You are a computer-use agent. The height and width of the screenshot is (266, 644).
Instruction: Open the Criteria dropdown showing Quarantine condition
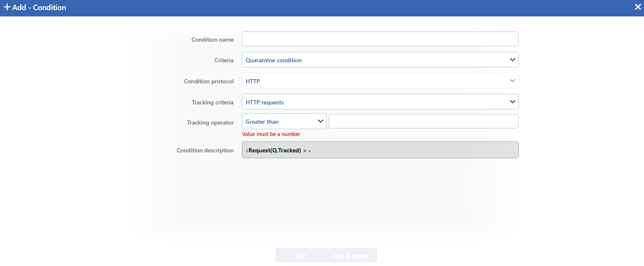pos(380,60)
